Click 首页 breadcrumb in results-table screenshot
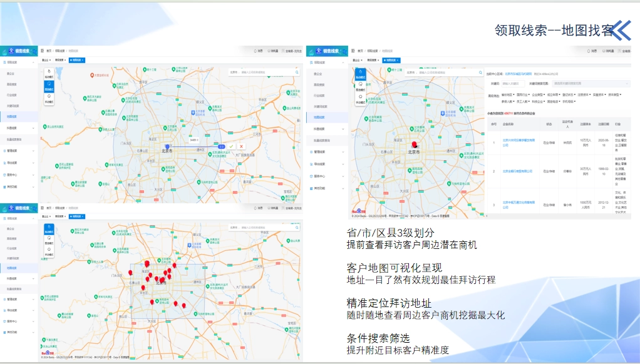This screenshot has height=364, width=640. pyautogui.click(x=361, y=51)
